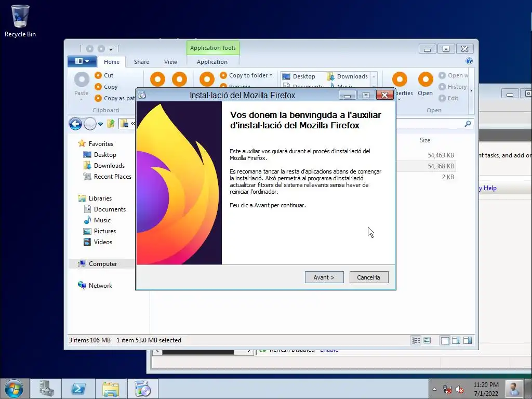The height and width of the screenshot is (399, 532).
Task: Open the Documents library
Action: tap(105, 209)
